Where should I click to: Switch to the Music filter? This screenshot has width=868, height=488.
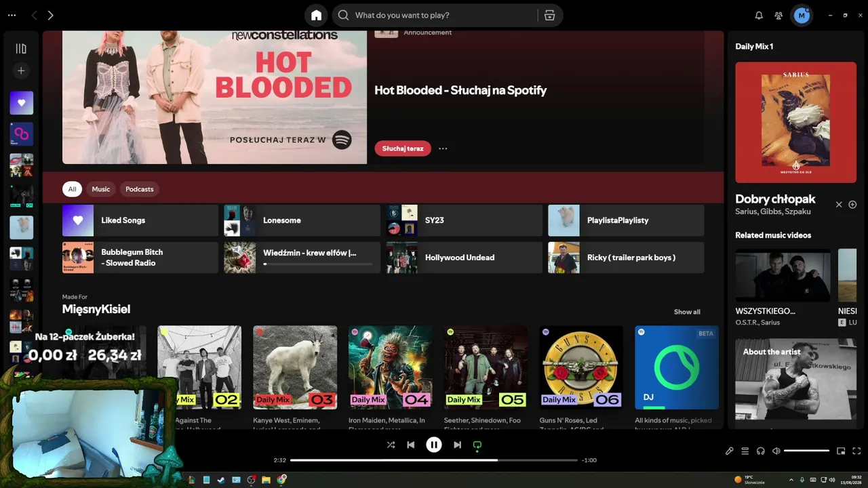coord(101,189)
